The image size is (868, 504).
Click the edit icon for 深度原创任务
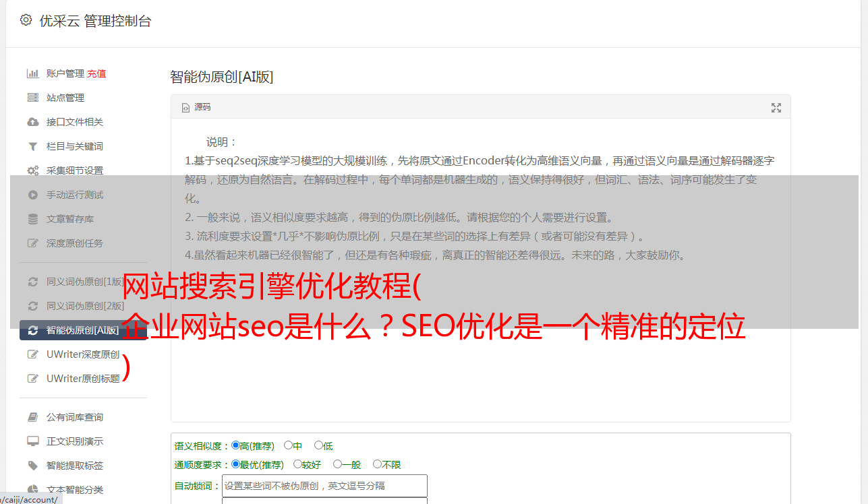point(32,243)
